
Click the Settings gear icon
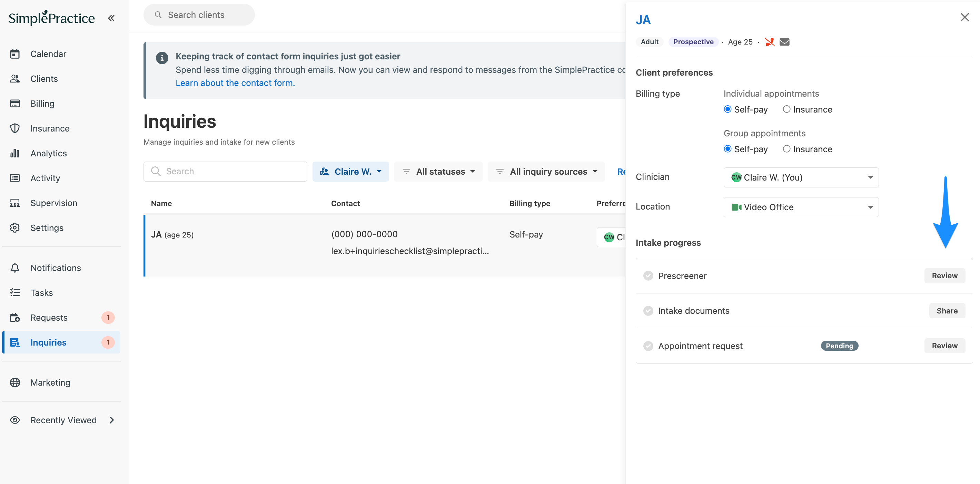pyautogui.click(x=15, y=228)
